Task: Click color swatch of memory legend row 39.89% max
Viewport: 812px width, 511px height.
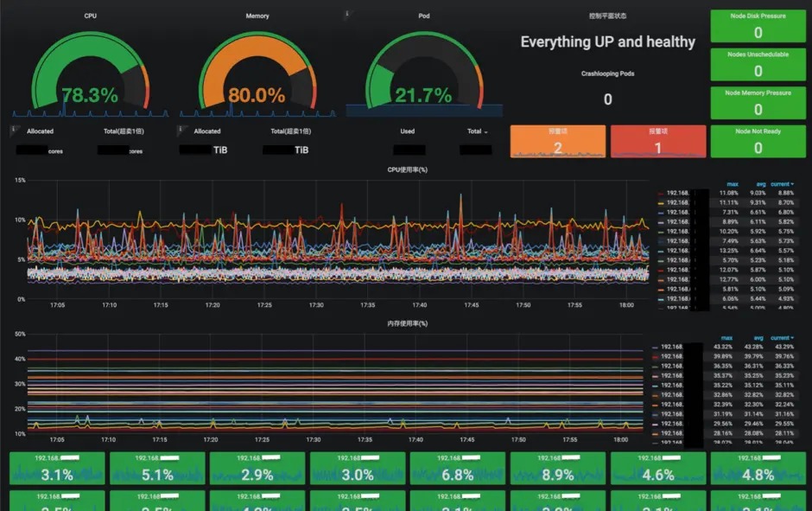Action: coord(655,357)
